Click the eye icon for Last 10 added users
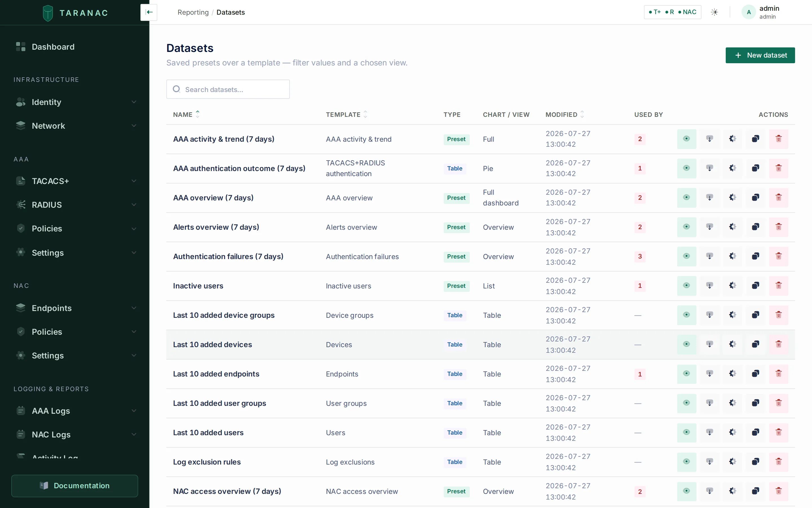This screenshot has height=508, width=812. click(x=687, y=432)
